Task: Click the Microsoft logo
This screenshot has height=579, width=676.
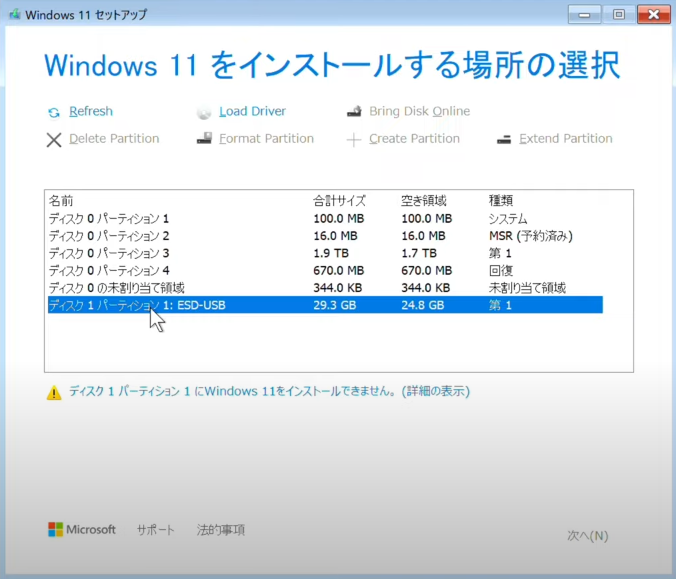Action: tap(82, 529)
